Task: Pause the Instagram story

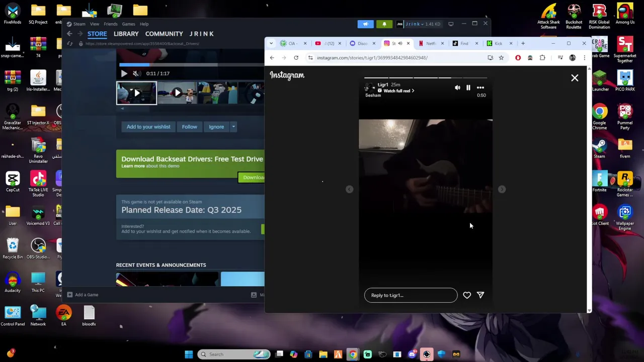Action: click(x=468, y=87)
